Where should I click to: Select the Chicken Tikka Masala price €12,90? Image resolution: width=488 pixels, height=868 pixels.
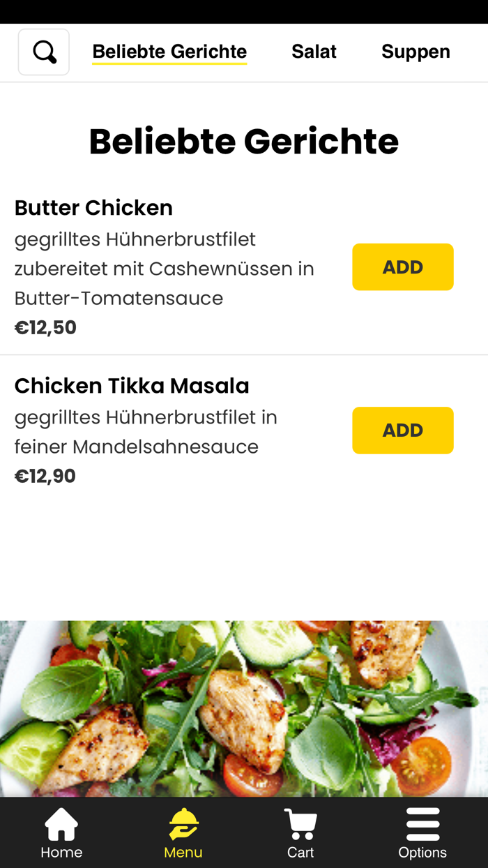45,475
